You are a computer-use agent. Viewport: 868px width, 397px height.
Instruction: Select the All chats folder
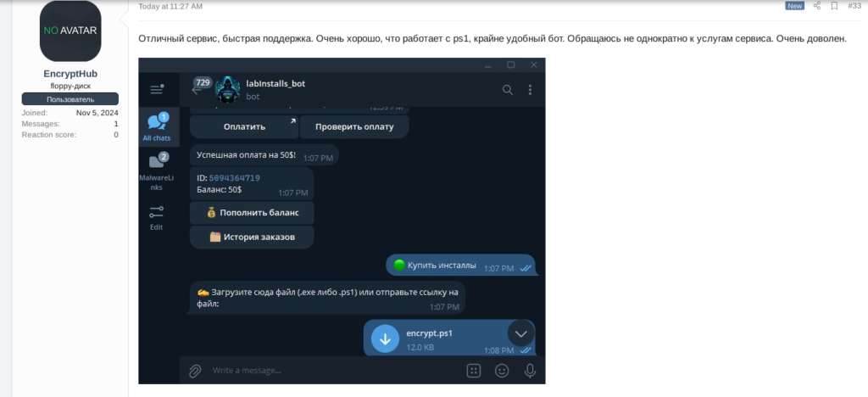click(x=157, y=126)
